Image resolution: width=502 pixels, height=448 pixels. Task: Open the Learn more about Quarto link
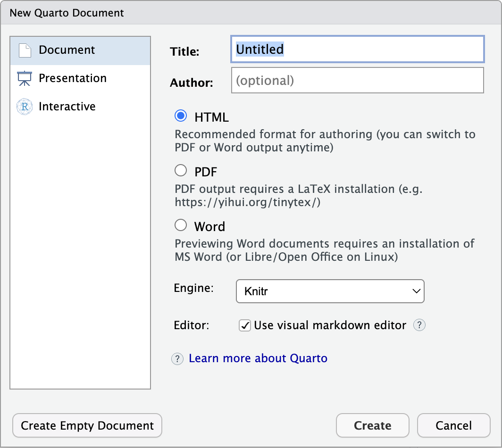click(258, 358)
